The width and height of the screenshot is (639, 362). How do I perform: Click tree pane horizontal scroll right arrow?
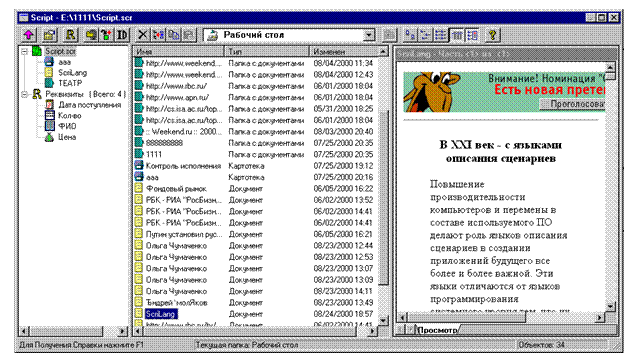click(x=122, y=331)
